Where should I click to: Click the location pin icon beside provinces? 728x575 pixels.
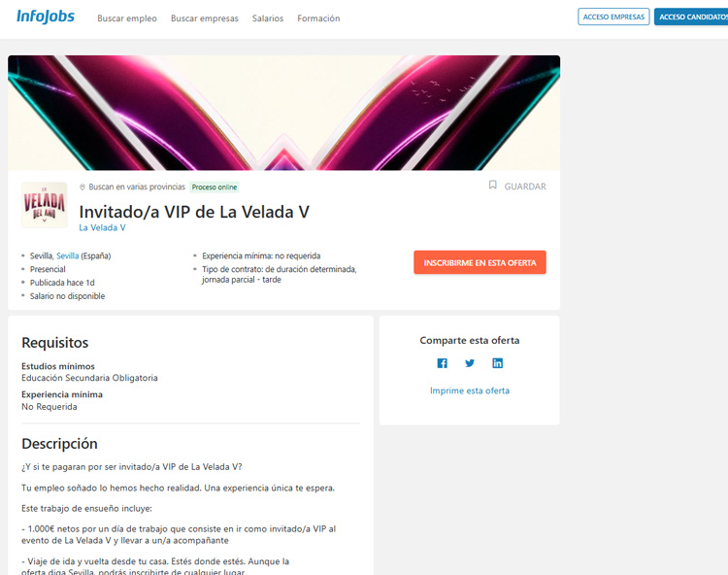[x=83, y=187]
